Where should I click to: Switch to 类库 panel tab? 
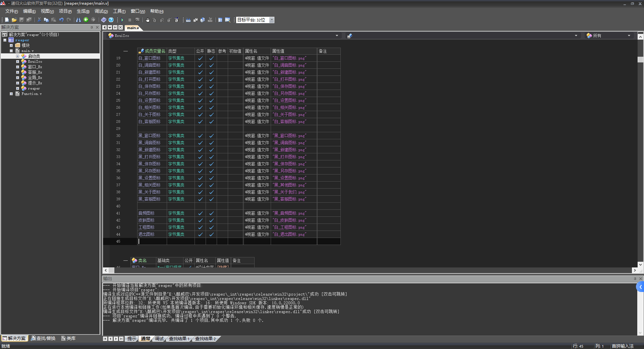[68, 338]
